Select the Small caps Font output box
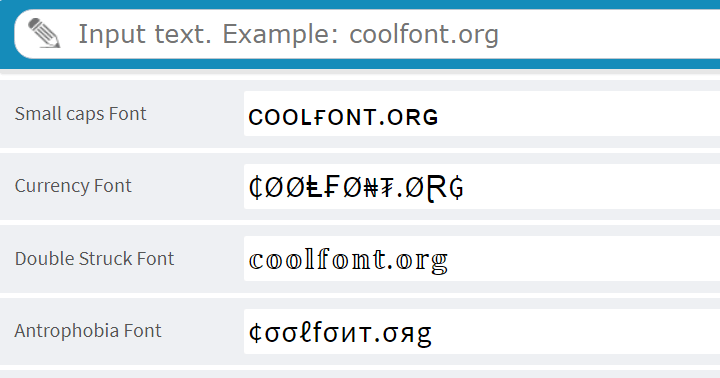 click(x=482, y=113)
